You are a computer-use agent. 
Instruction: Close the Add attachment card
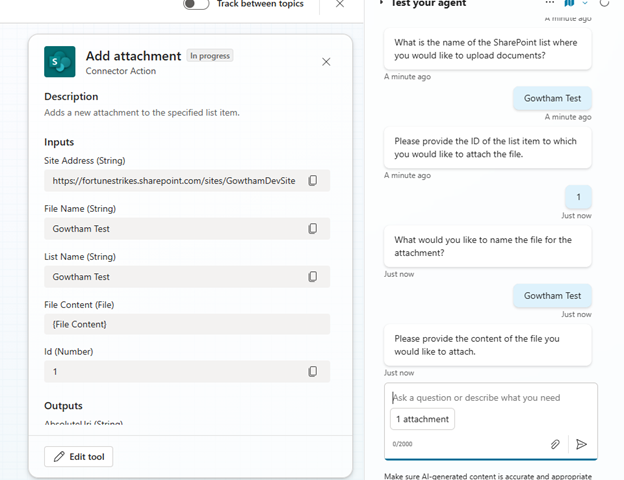pyautogui.click(x=326, y=62)
